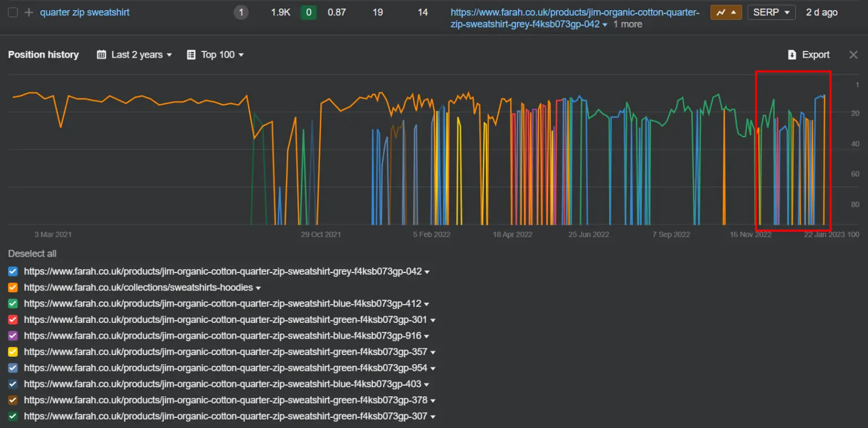The image size is (868, 428).
Task: Uncheck green-f4ksb073gp-954 URL checkbox
Action: pyautogui.click(x=13, y=368)
